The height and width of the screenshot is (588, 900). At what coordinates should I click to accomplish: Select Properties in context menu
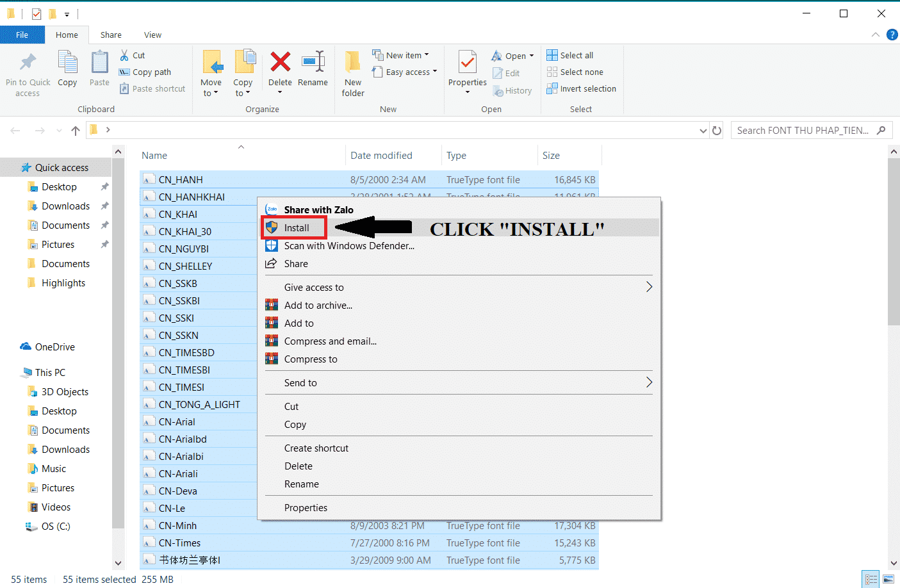pyautogui.click(x=459, y=508)
